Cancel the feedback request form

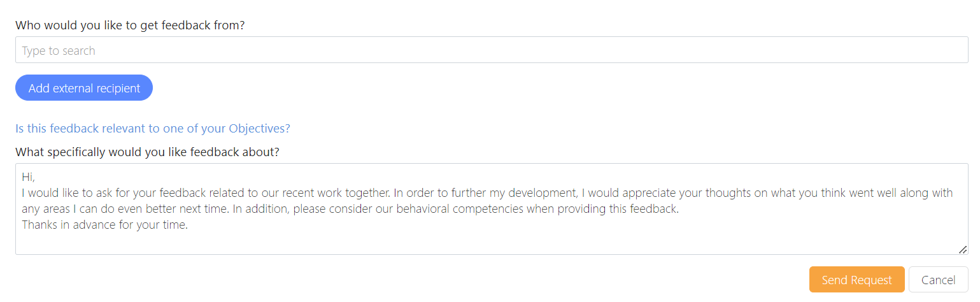[937, 280]
